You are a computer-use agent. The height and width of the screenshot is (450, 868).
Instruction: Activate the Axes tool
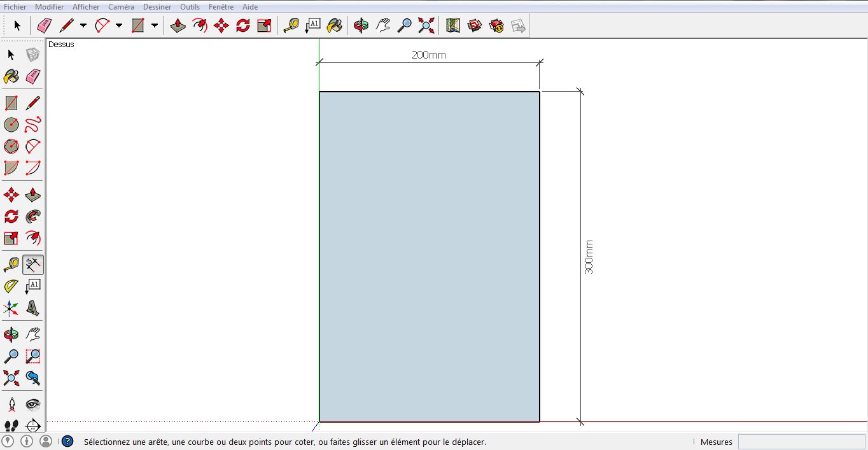click(11, 308)
